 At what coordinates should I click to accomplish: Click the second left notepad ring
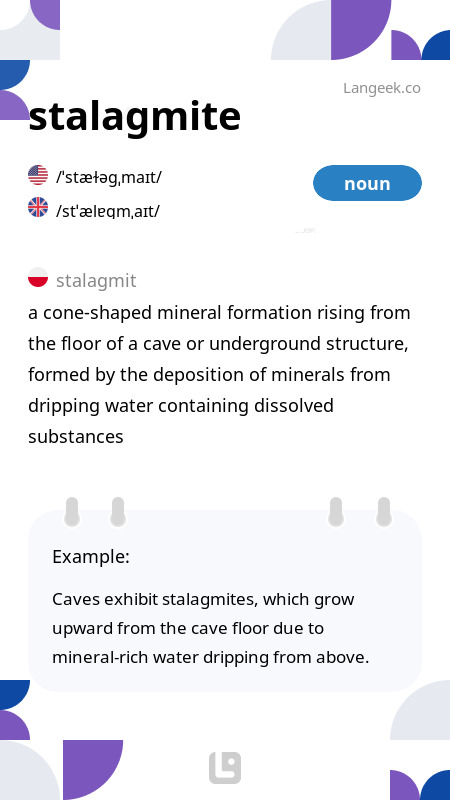[118, 512]
